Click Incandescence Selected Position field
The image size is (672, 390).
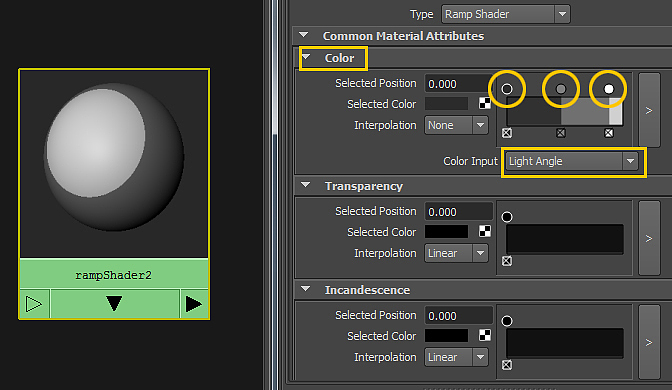[459, 316]
